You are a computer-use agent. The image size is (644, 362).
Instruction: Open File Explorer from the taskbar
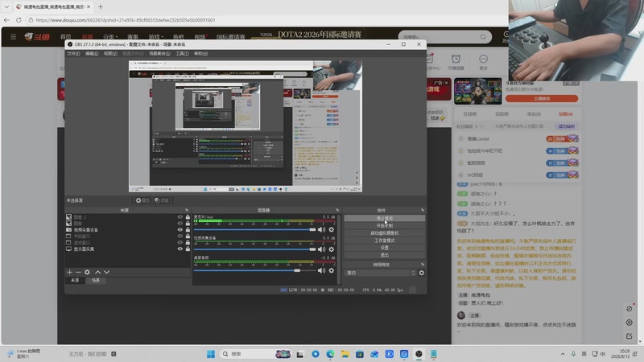(345, 354)
